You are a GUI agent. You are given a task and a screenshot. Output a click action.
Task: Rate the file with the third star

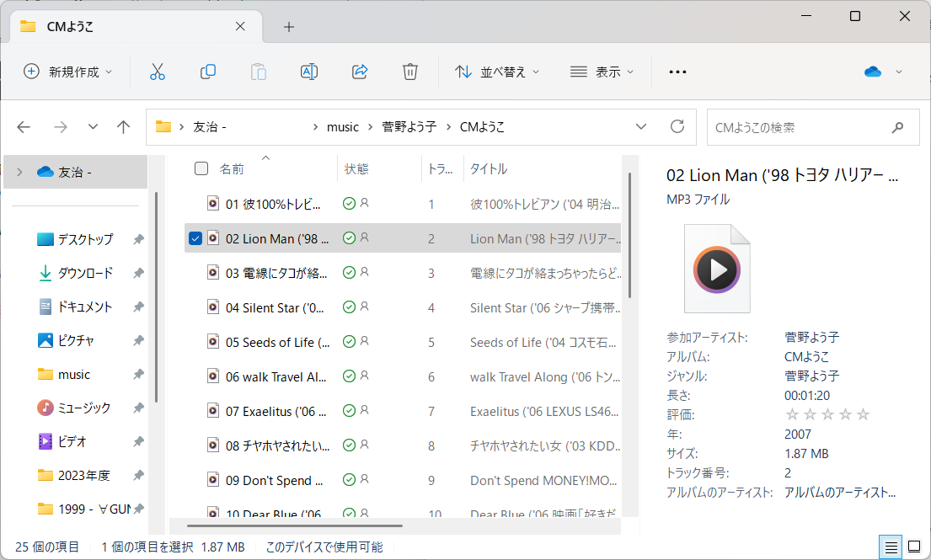click(827, 414)
